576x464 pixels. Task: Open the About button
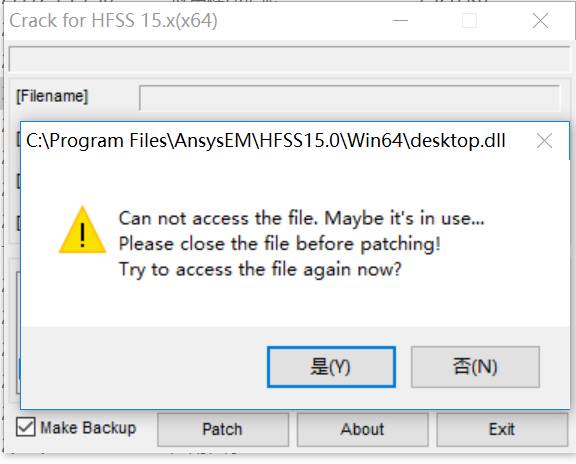(362, 429)
